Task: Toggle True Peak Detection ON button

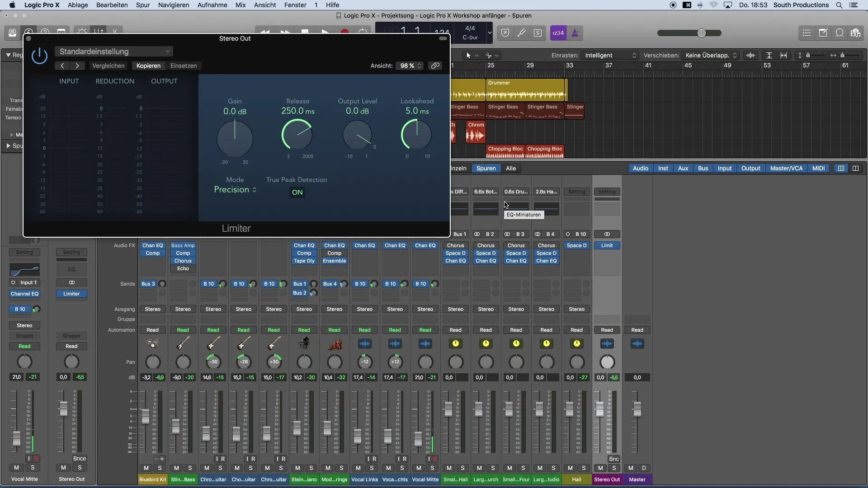Action: tap(297, 191)
